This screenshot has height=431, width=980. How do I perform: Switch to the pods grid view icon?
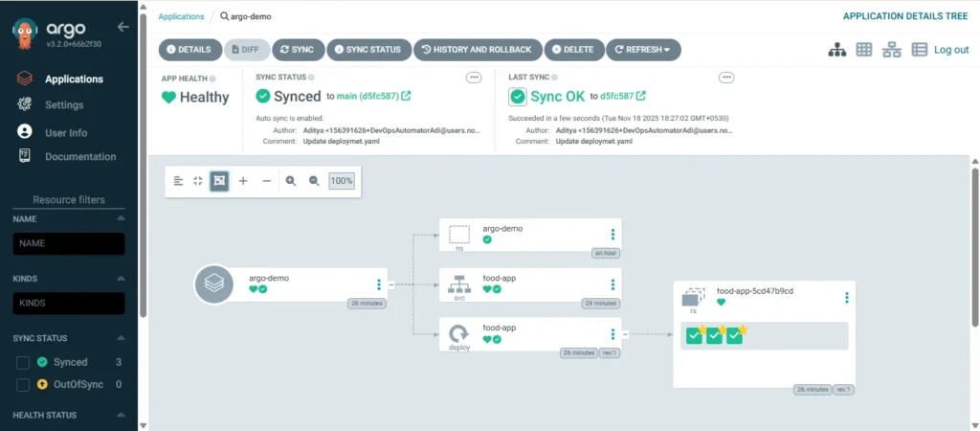pyautogui.click(x=863, y=50)
